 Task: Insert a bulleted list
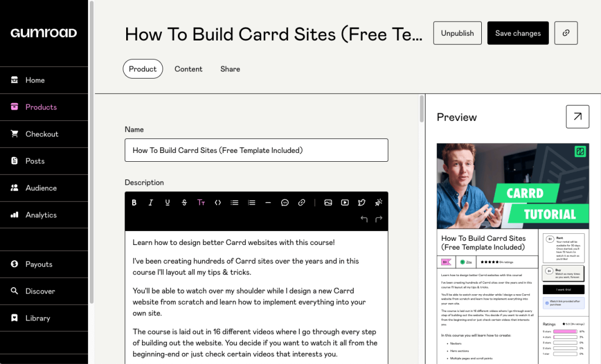[235, 202]
